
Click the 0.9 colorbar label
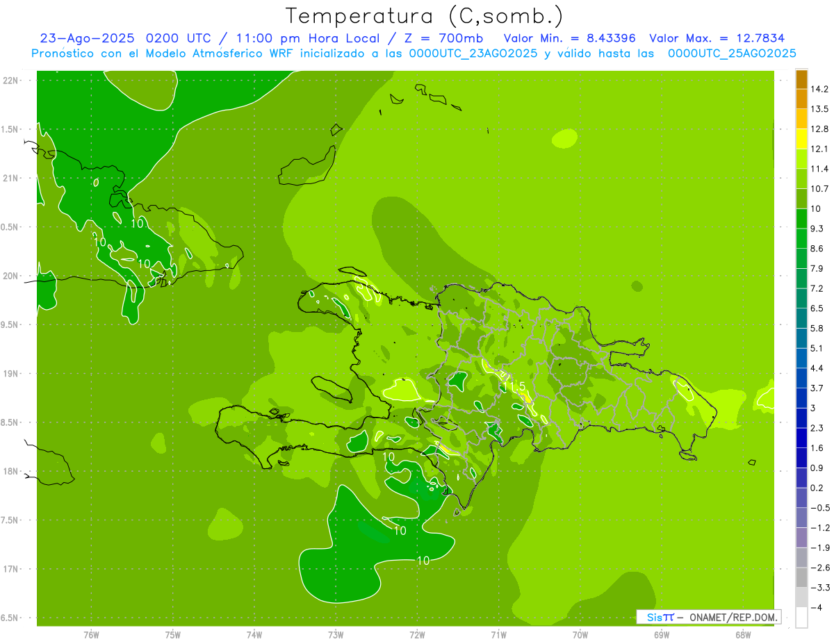817,468
